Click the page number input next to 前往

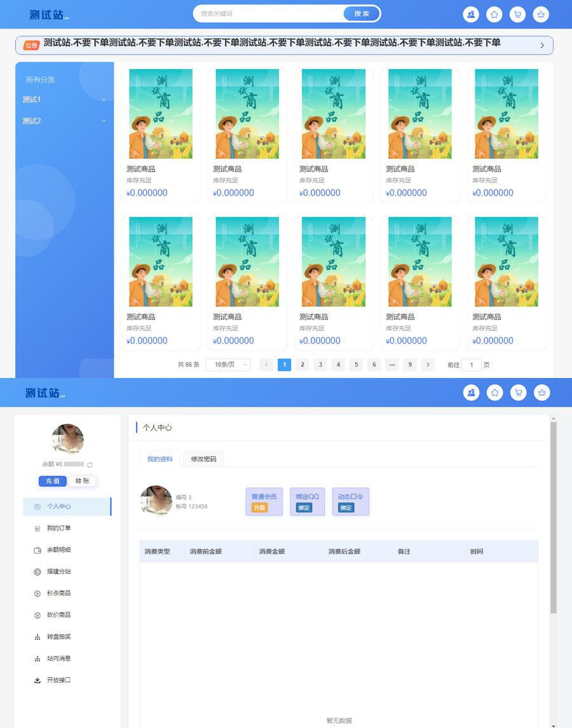[x=471, y=365]
